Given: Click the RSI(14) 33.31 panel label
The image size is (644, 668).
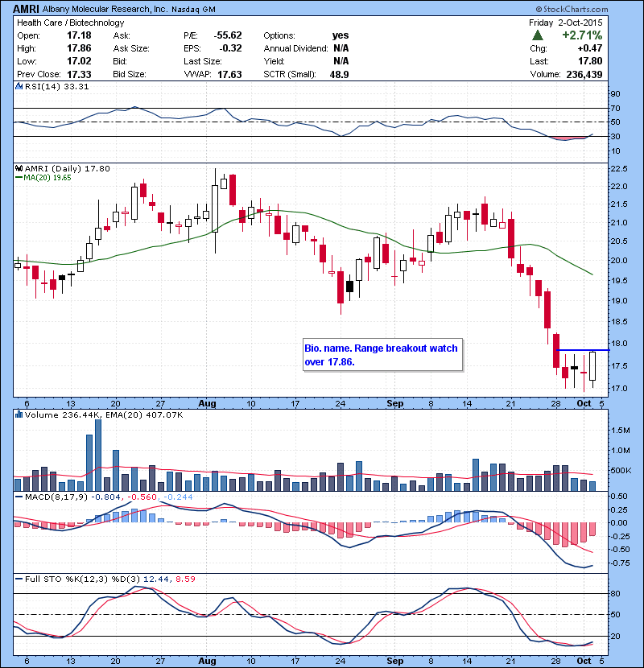Looking at the screenshot, I should (x=56, y=86).
